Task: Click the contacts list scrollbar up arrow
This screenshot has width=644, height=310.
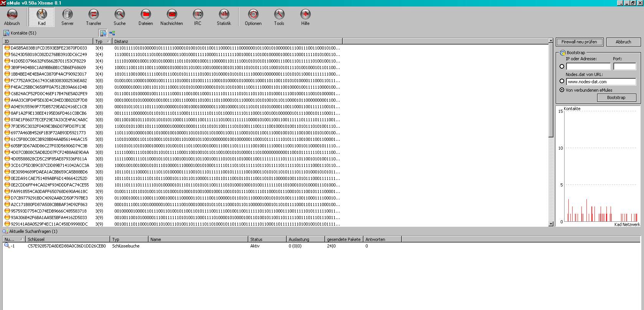Action: [551, 41]
